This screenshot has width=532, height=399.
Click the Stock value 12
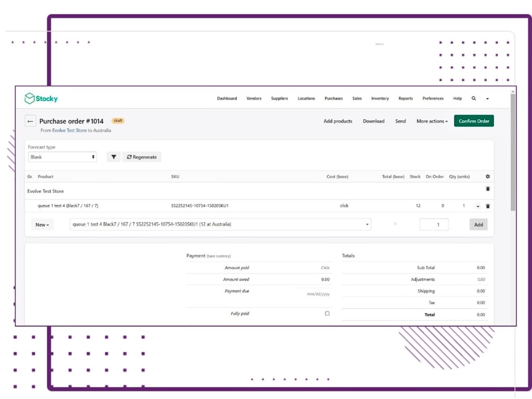[418, 205]
